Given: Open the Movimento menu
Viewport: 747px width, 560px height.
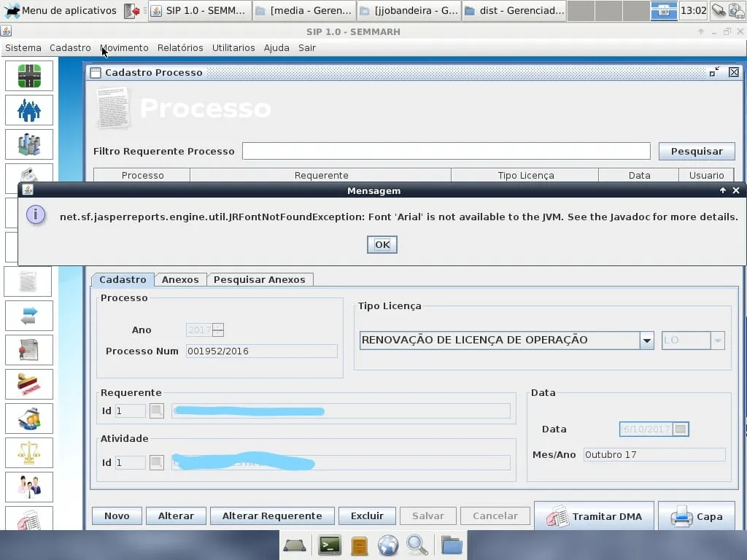Looking at the screenshot, I should [x=124, y=47].
